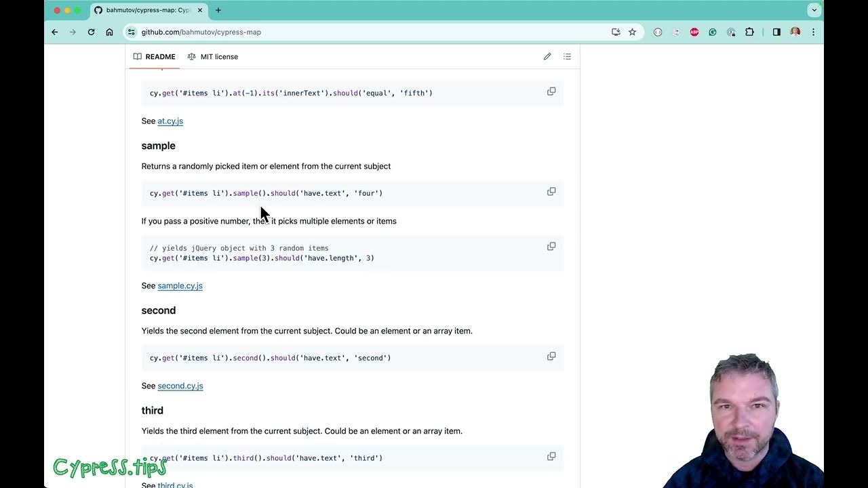Open the Chrome three-dot menu
The width and height of the screenshot is (868, 488).
pos(813,32)
